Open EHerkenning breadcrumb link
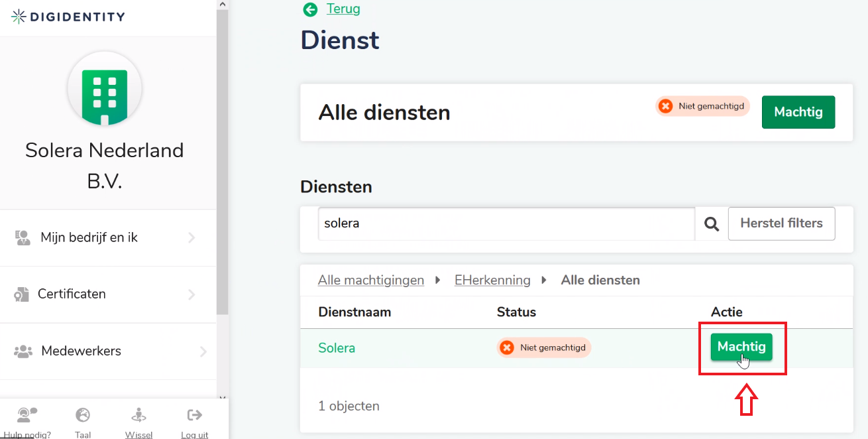 (492, 280)
